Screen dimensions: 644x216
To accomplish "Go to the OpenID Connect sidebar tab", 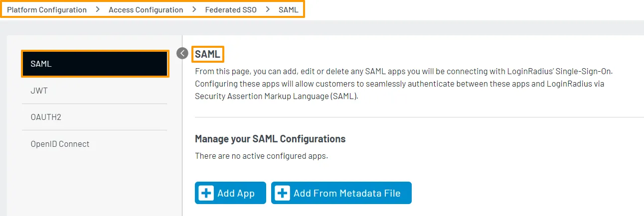I will (x=95, y=144).
